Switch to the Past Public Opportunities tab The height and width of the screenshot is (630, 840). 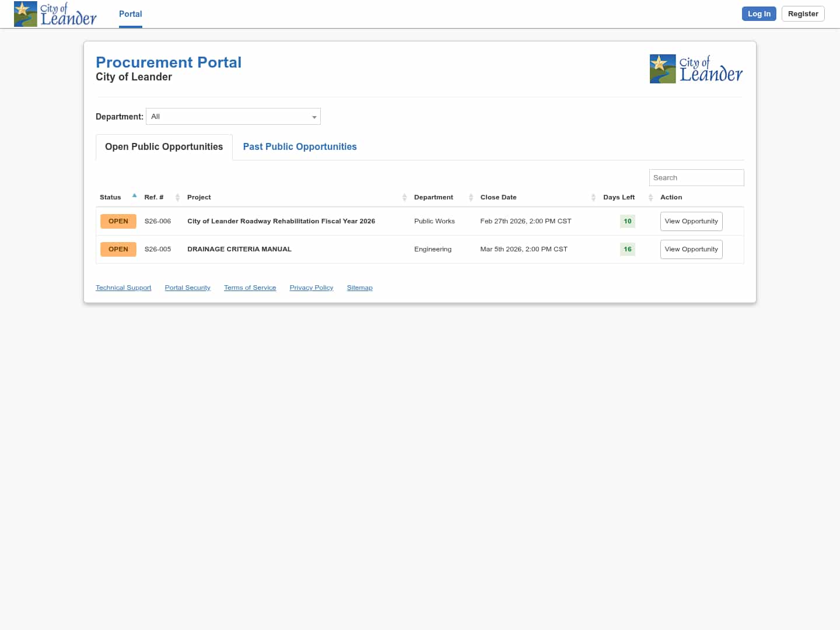tap(299, 146)
